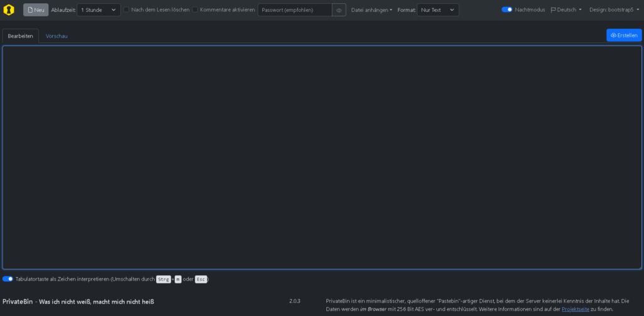This screenshot has width=644, height=316.
Task: Open the Deutsch language dropdown
Action: pos(566,10)
